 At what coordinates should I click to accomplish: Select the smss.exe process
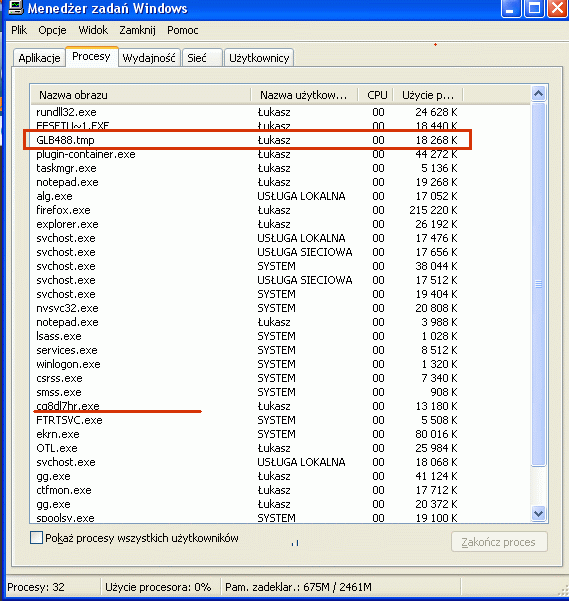click(246, 392)
